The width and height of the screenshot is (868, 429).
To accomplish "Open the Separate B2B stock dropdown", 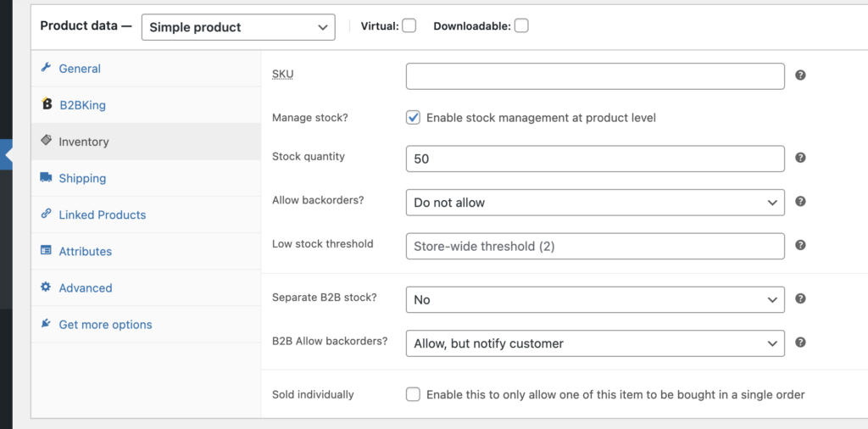I will point(595,299).
